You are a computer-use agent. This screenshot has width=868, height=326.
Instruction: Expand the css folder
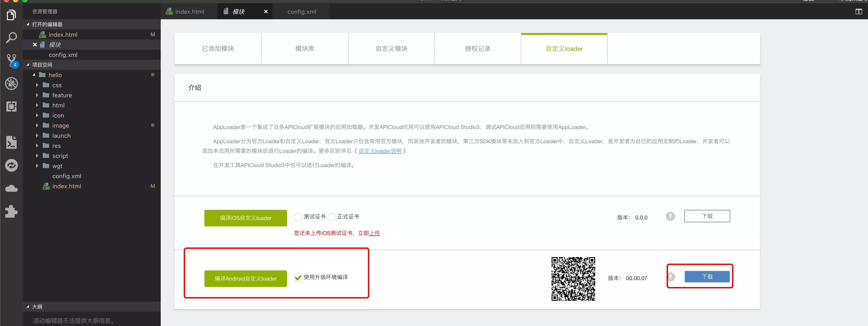coord(37,85)
